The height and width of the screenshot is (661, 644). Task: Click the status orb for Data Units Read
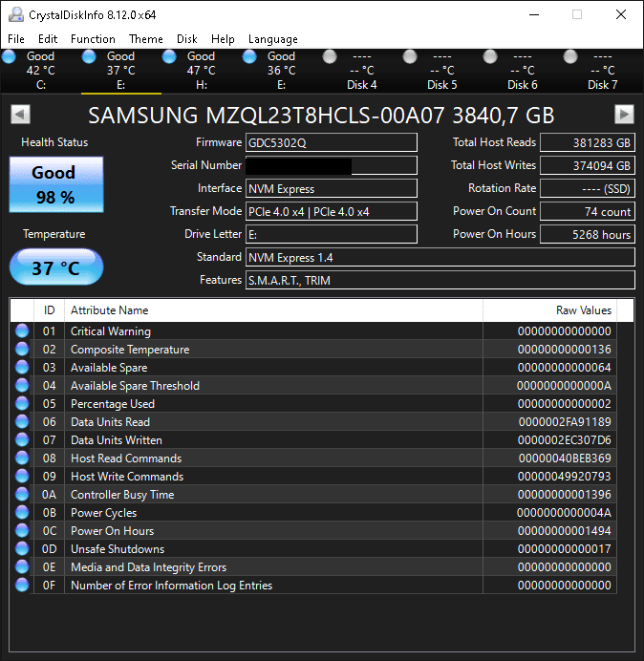click(22, 421)
